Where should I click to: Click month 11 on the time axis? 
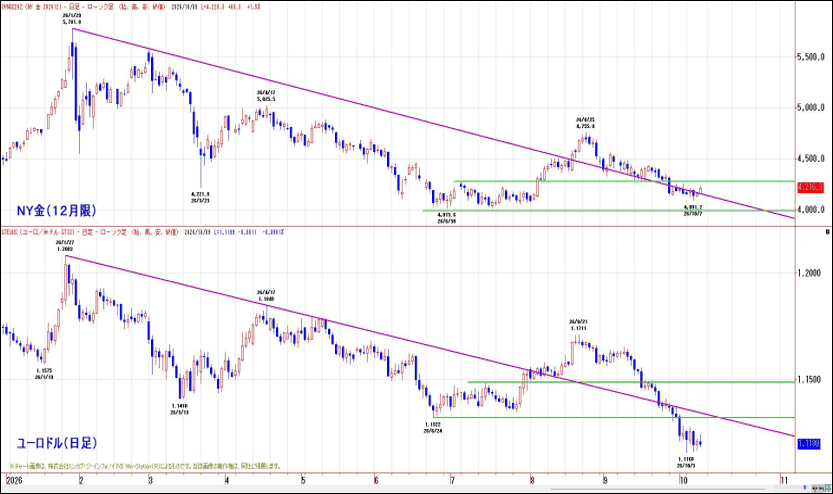pos(784,480)
